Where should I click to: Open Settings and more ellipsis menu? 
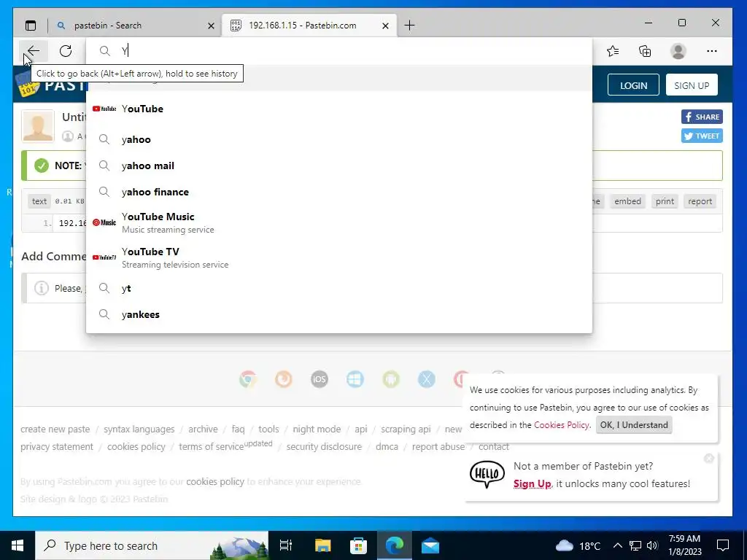click(712, 51)
